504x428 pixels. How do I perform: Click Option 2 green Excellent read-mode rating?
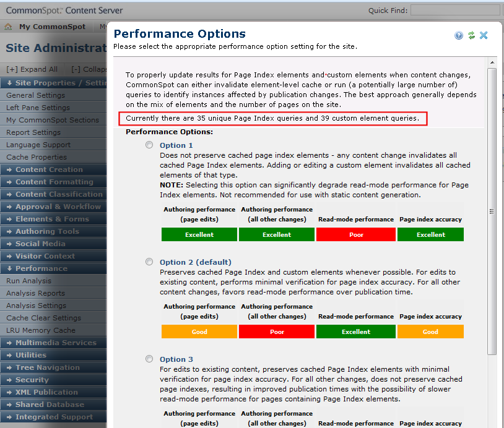356,332
